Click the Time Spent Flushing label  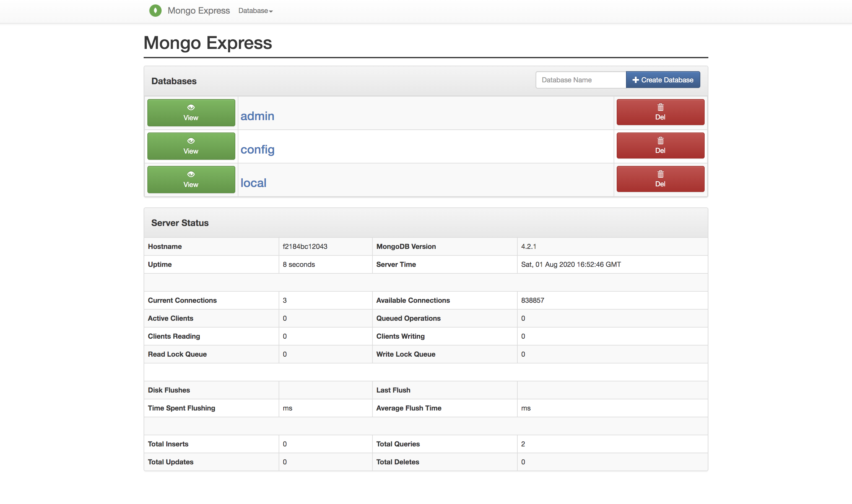181,408
